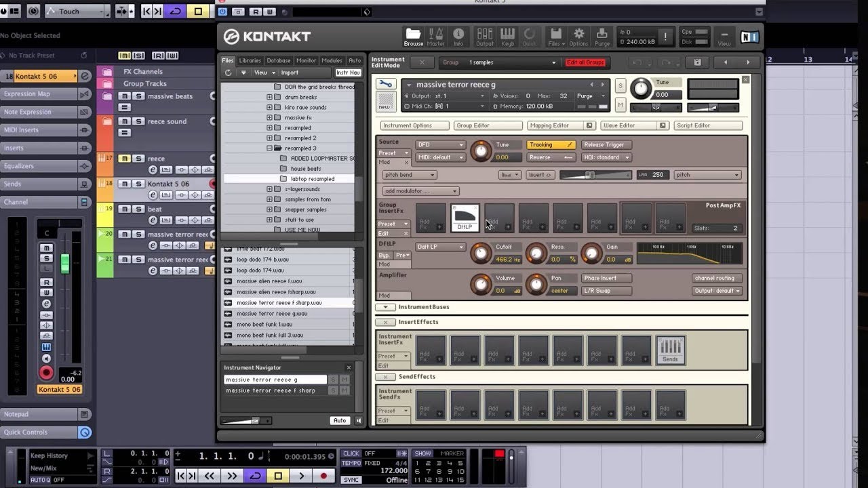Solo the beat track

[138, 209]
